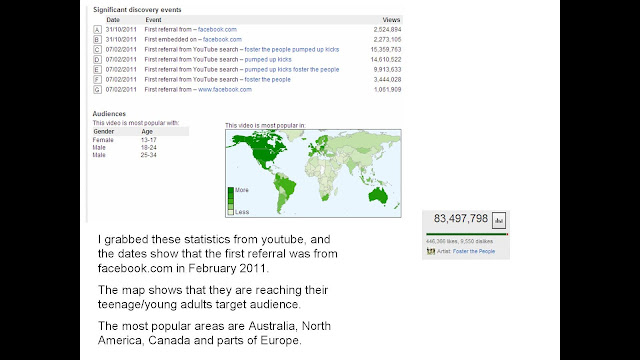This screenshot has height=360, width=640.
Task: Click the world popularity map
Action: (x=313, y=173)
